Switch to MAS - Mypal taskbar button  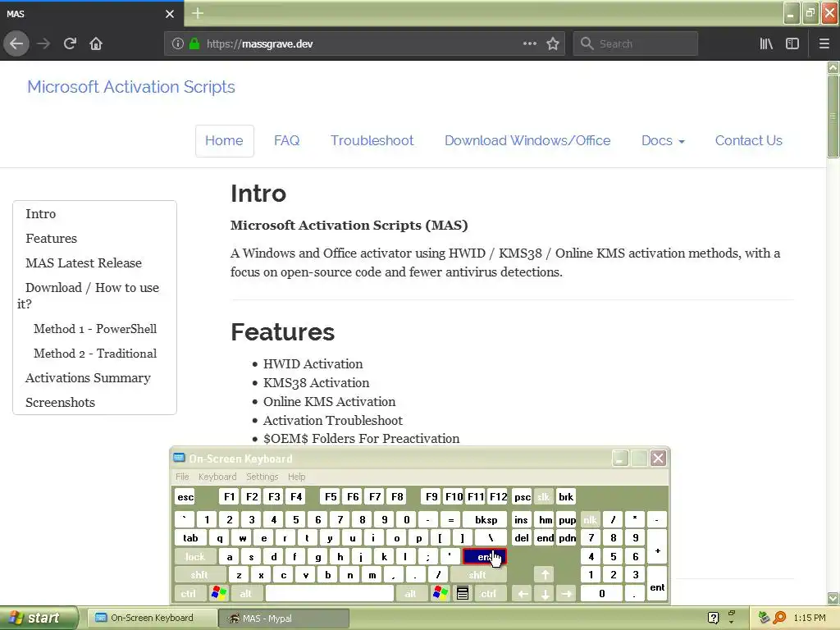pyautogui.click(x=284, y=619)
